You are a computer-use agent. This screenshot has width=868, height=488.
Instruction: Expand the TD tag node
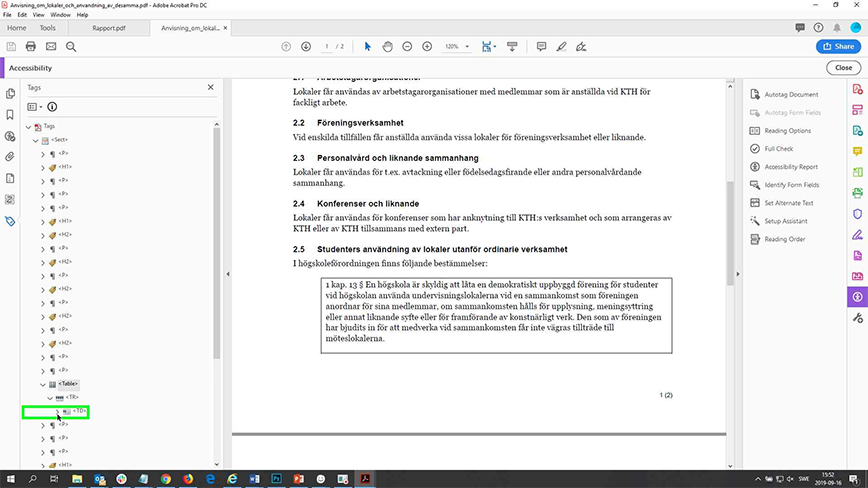point(58,412)
